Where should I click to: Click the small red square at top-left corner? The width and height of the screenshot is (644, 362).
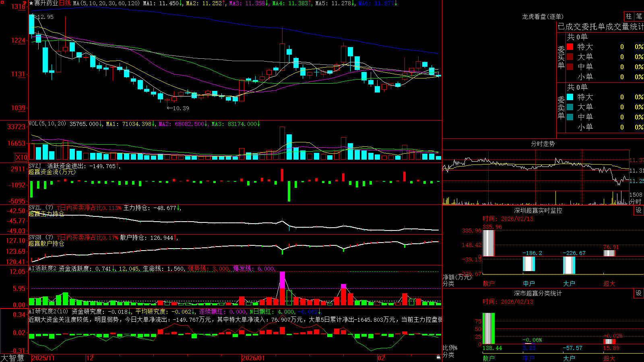tap(2, 2)
